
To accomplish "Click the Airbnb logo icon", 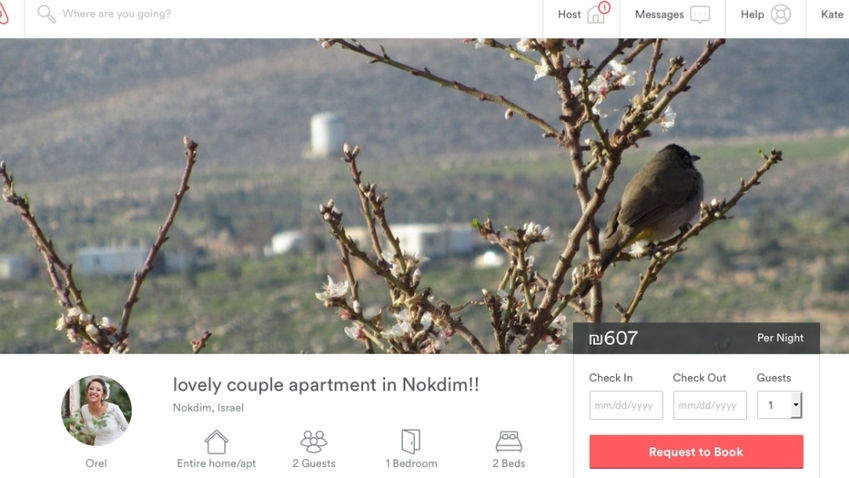I will (3, 14).
